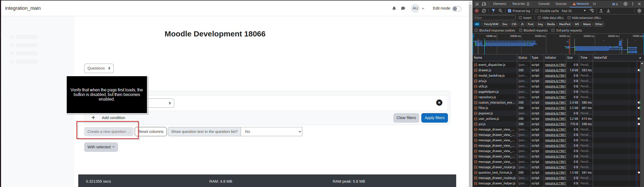Filter requests by Img type
This screenshot has width=644, height=187.
click(x=540, y=24)
